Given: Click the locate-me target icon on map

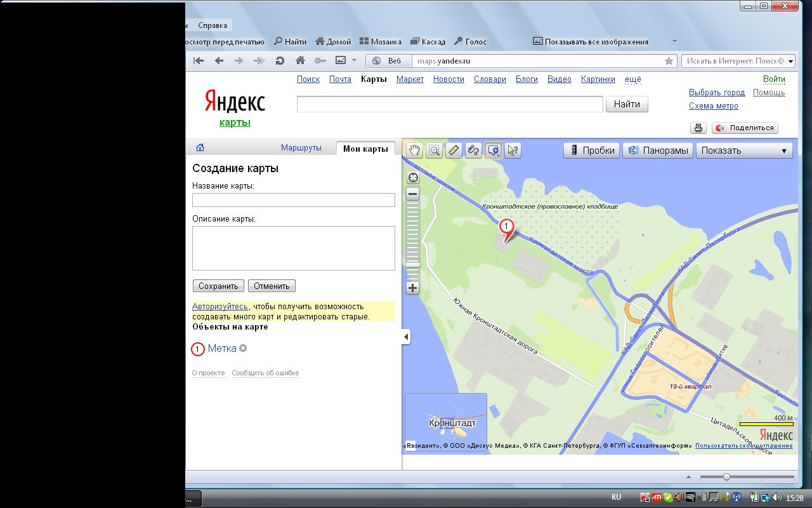Looking at the screenshot, I should pos(413,178).
